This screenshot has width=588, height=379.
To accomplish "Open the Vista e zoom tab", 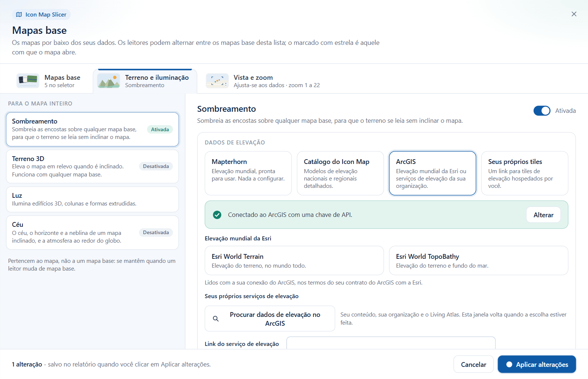I will [x=263, y=81].
